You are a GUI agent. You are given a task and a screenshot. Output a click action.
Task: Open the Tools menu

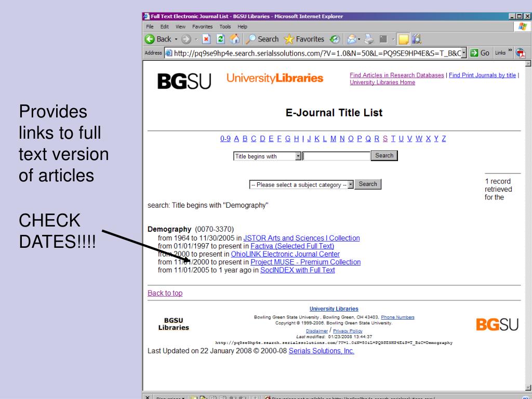(225, 27)
